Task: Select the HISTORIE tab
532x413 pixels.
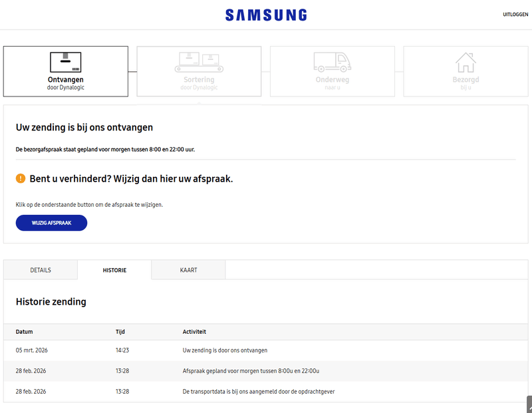Action: (114, 270)
